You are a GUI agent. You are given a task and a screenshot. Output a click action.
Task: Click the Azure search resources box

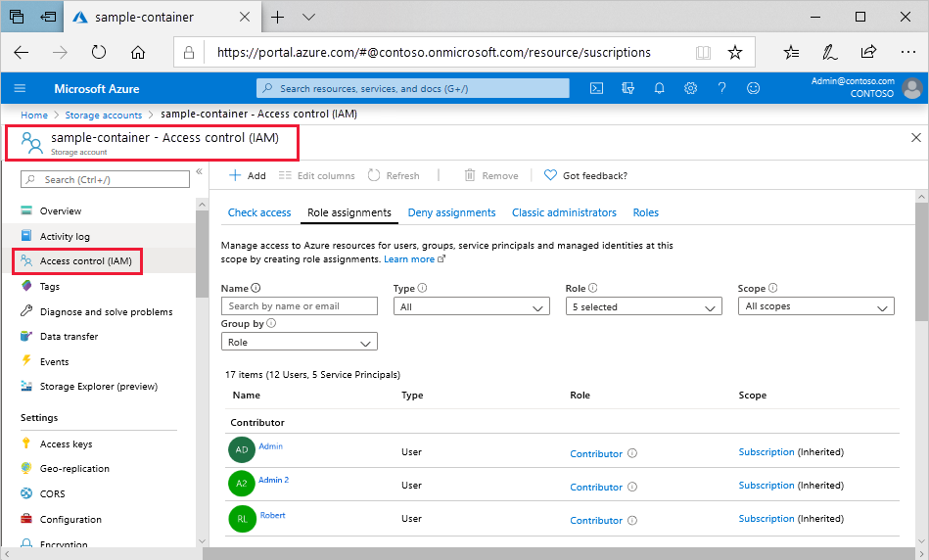click(x=412, y=88)
